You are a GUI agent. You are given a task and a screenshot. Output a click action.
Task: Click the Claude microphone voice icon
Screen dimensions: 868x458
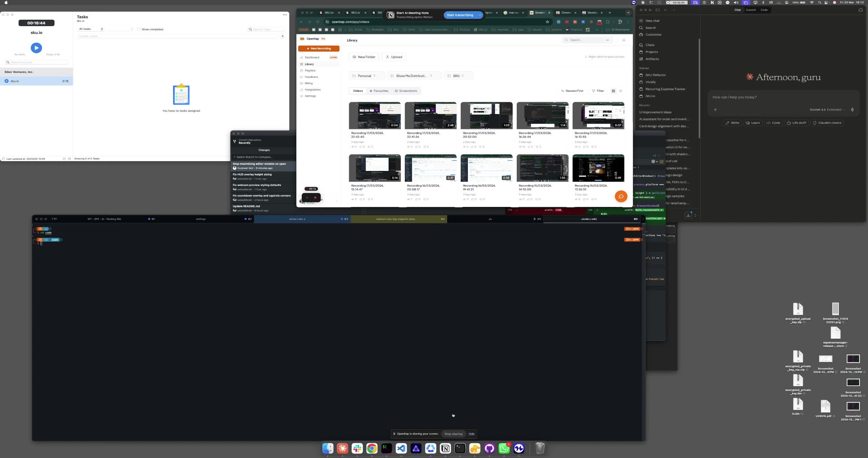(x=852, y=110)
